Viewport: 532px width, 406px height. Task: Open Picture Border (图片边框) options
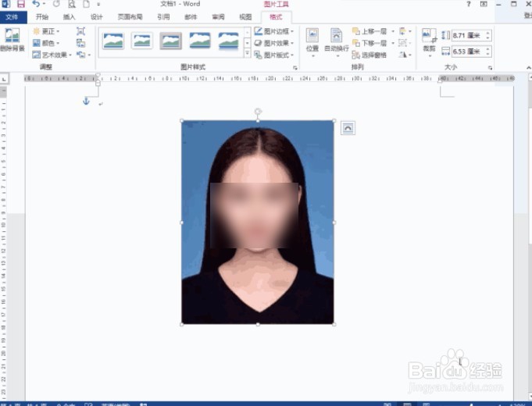click(274, 31)
